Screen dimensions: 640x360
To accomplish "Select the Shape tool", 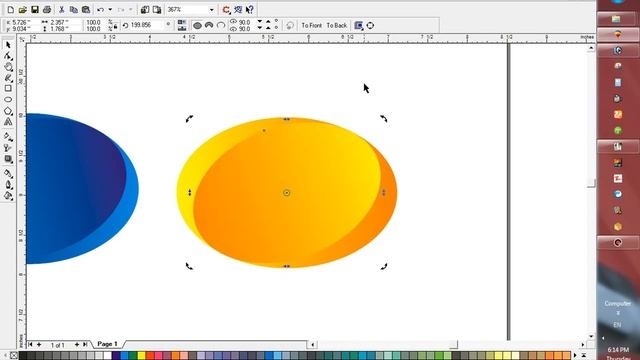I will pyautogui.click(x=8, y=56).
